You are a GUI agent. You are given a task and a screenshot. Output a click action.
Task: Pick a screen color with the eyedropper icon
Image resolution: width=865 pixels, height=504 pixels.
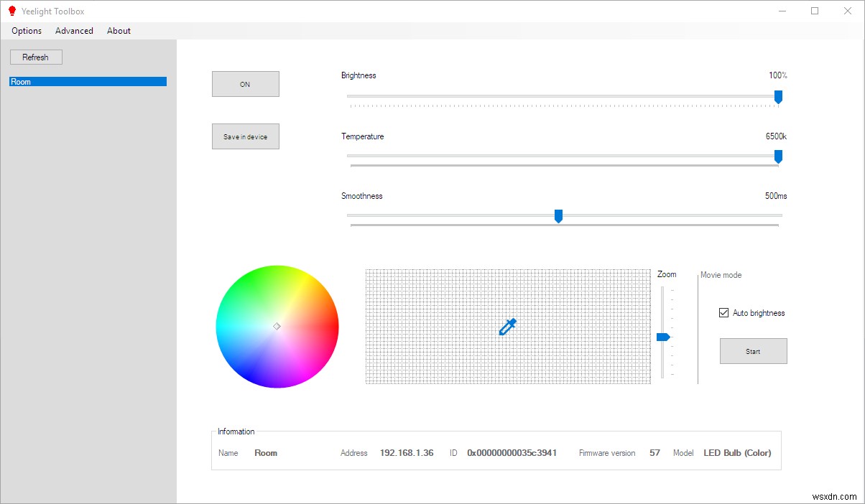[x=507, y=327]
